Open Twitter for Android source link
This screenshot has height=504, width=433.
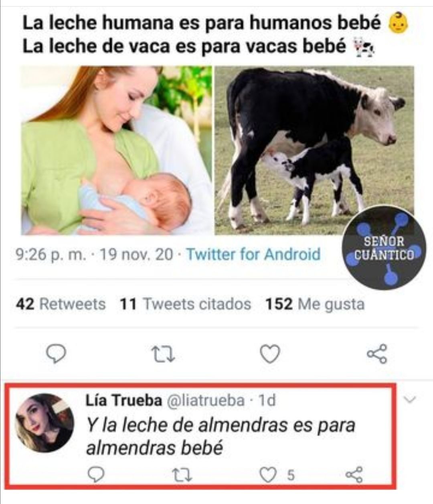coord(253,254)
